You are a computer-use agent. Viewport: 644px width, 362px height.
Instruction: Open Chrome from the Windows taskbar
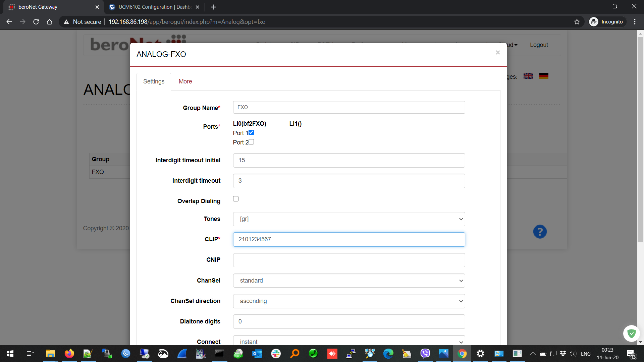(x=462, y=354)
